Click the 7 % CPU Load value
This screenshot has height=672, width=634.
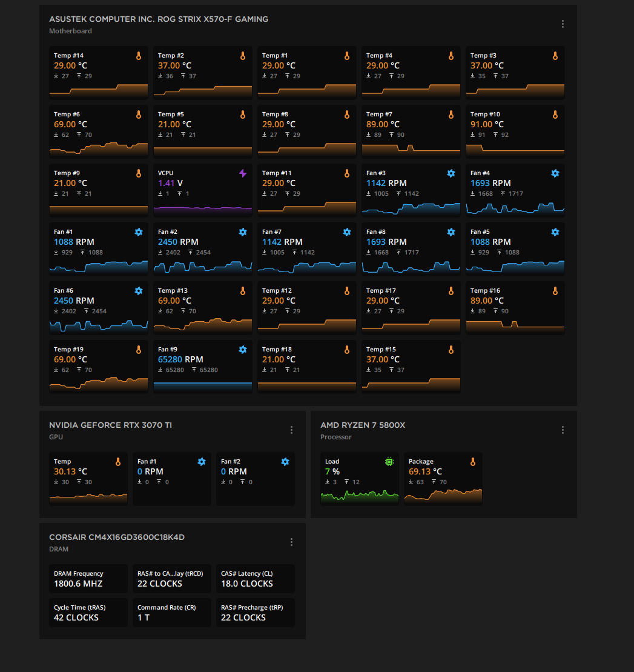pos(332,472)
